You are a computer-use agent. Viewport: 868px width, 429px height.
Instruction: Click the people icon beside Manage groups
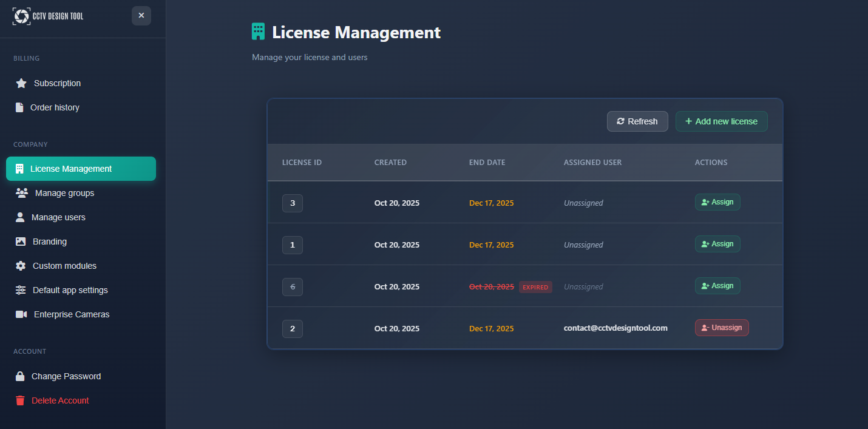[x=22, y=193]
